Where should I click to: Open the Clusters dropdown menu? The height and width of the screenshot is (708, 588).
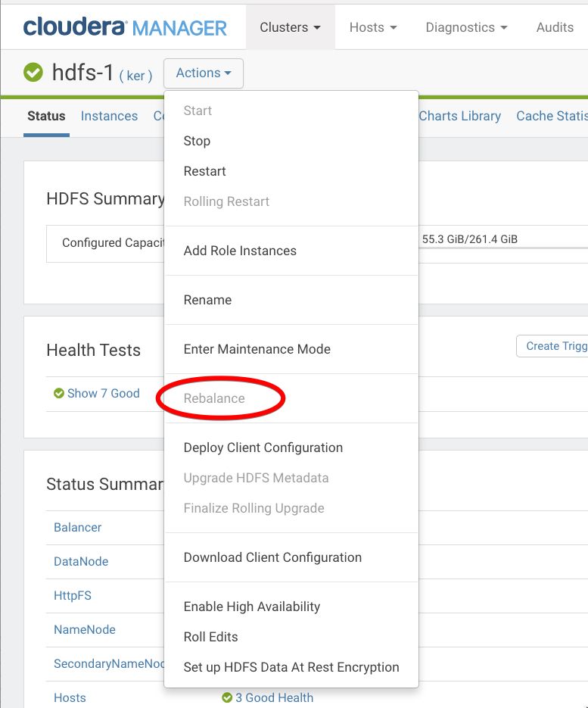pos(290,27)
